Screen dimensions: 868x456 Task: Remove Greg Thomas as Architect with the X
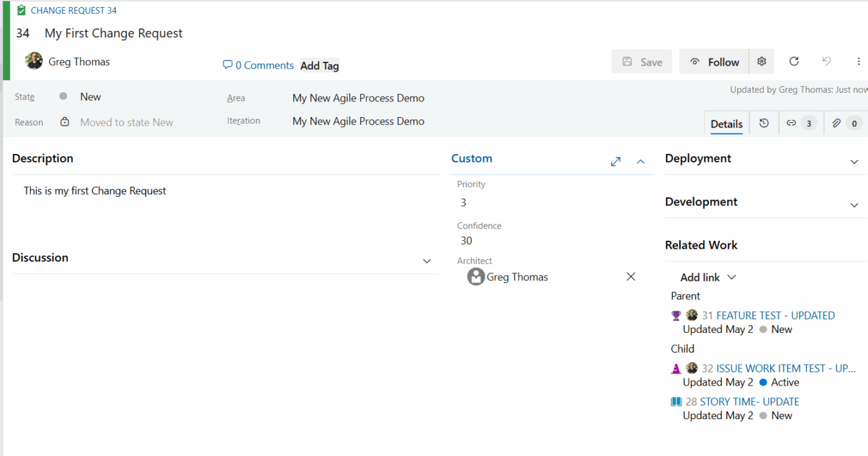coord(631,276)
